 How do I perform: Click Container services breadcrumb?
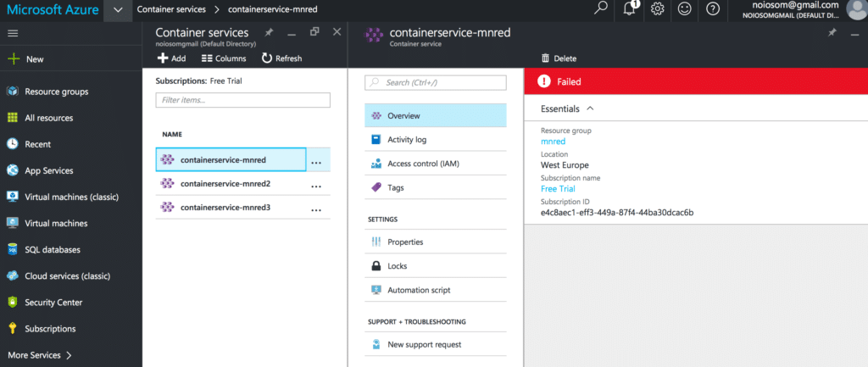(171, 9)
